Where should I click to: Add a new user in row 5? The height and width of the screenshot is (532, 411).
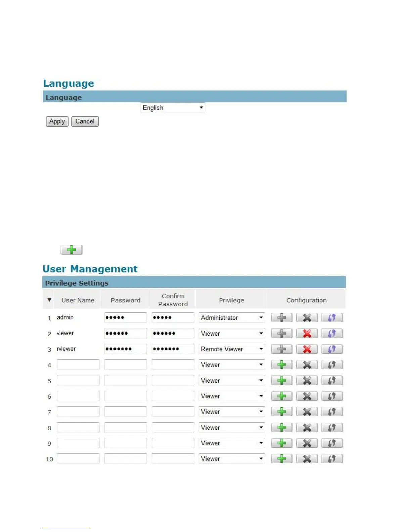pos(282,381)
